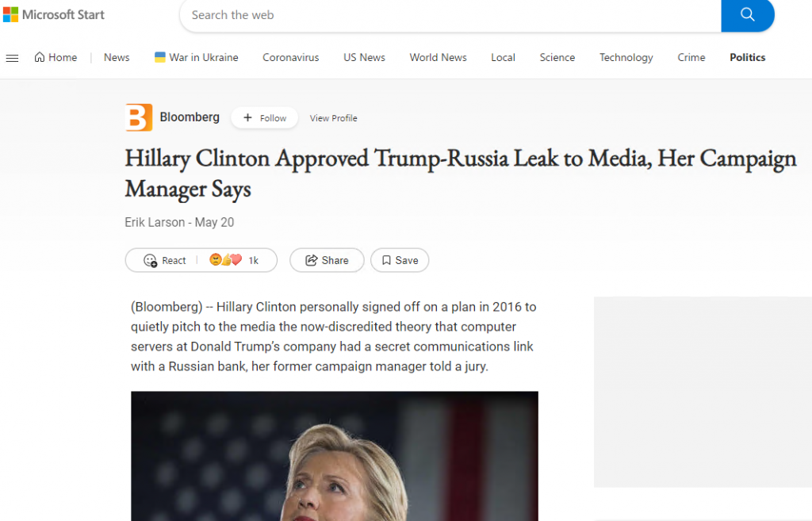Select the Technology tab
Viewport: 812px width, 521px height.
[x=626, y=57]
